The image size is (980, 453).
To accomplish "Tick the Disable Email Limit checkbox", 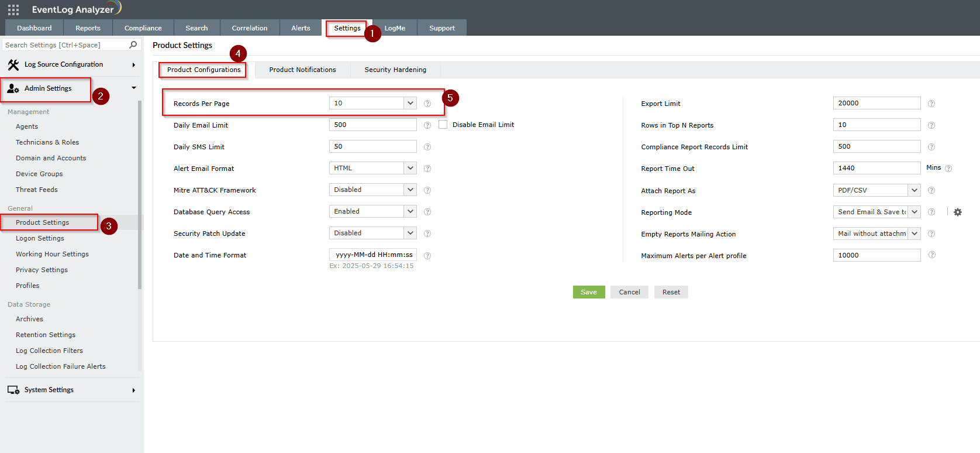I will coord(443,125).
